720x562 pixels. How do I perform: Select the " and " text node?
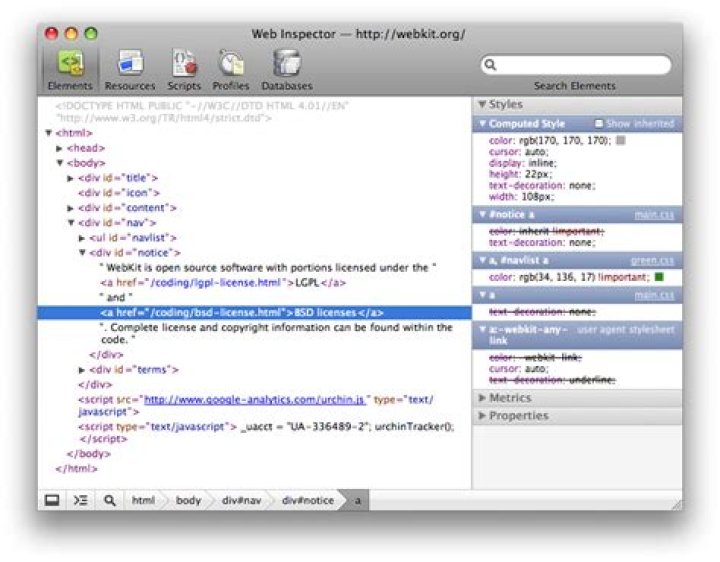116,298
